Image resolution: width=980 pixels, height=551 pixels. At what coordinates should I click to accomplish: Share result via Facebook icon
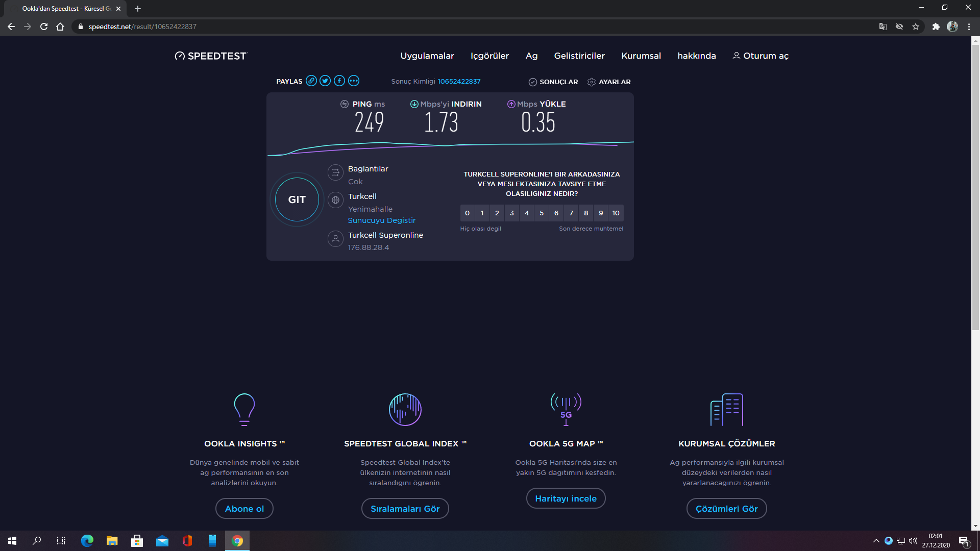pos(339,81)
